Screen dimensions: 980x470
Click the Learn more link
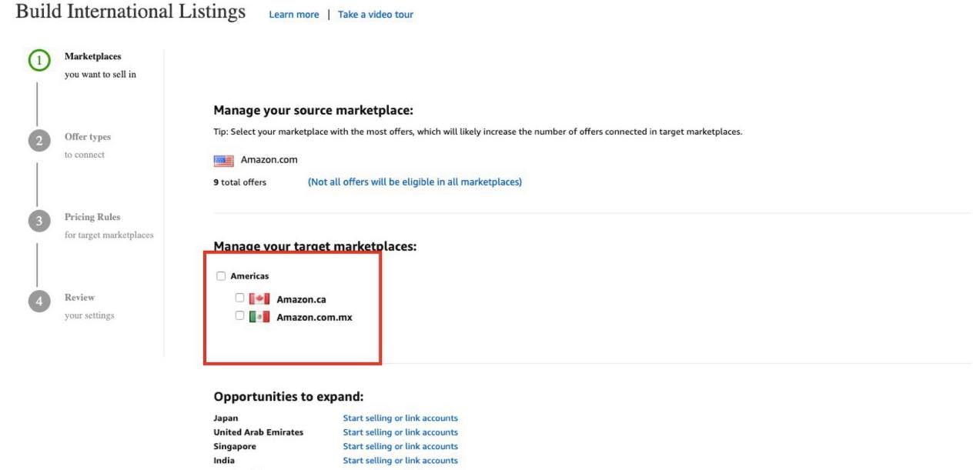[x=293, y=14]
